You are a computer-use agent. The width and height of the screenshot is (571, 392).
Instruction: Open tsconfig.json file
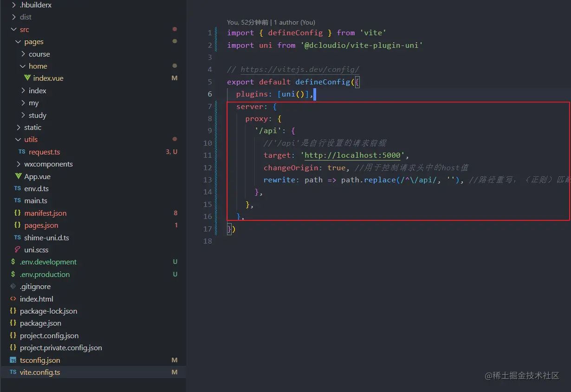(x=40, y=360)
